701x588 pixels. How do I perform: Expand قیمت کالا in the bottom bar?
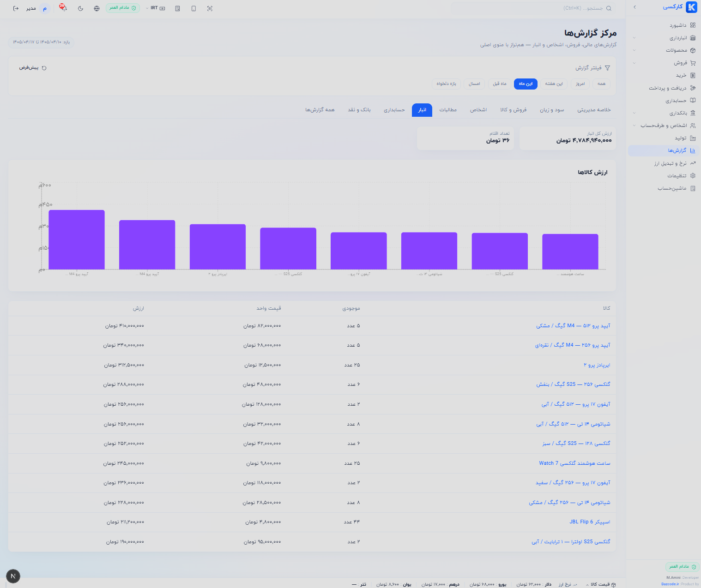(x=601, y=584)
